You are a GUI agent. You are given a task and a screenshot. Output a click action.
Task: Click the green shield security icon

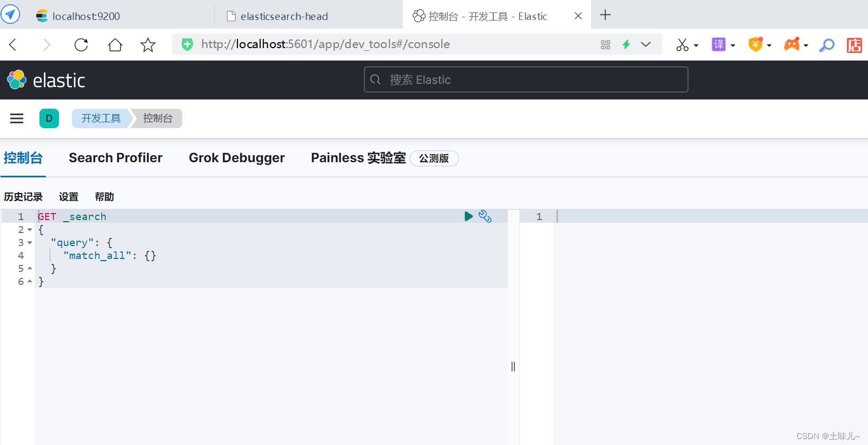click(x=187, y=44)
